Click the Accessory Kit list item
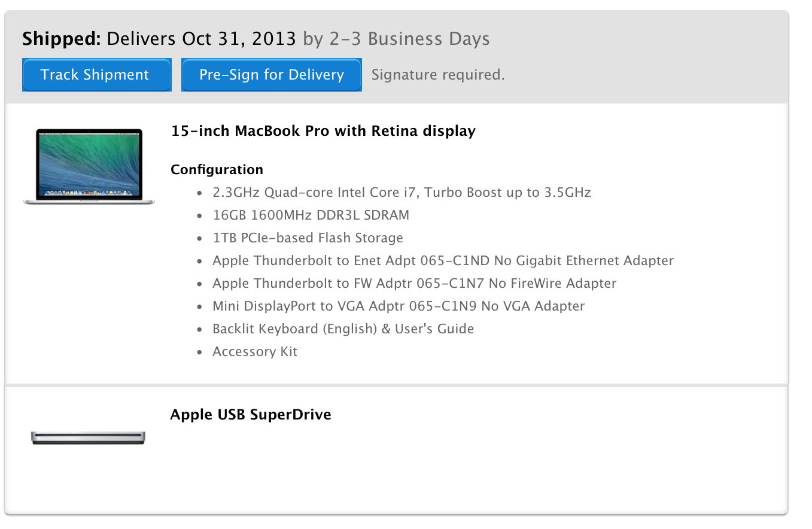 point(255,352)
